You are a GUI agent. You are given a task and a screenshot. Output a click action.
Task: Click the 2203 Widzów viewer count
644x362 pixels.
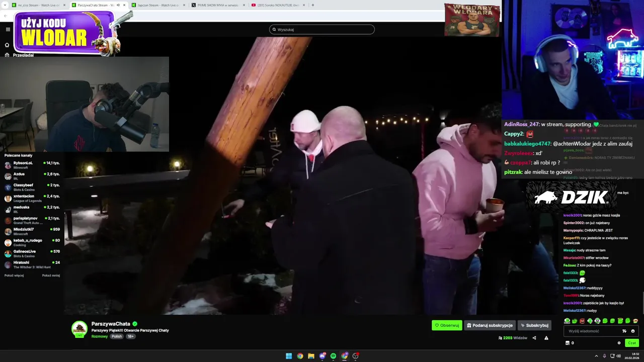coord(513,338)
